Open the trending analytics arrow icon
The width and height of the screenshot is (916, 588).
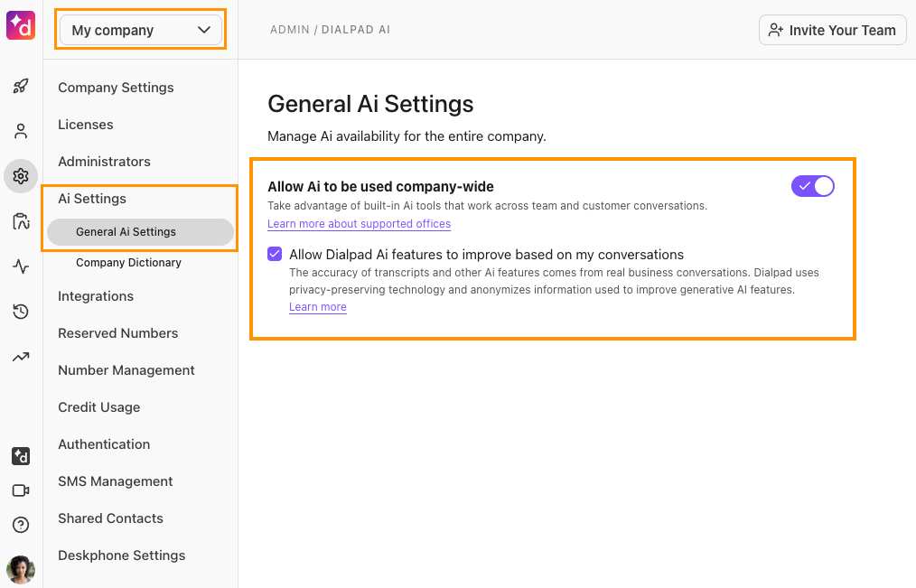pyautogui.click(x=21, y=357)
